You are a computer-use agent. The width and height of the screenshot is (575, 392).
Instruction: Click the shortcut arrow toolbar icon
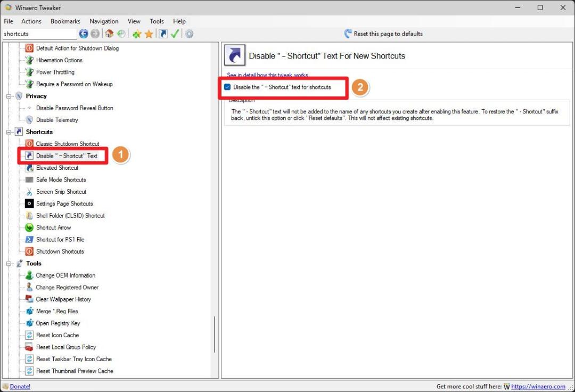pyautogui.click(x=163, y=34)
